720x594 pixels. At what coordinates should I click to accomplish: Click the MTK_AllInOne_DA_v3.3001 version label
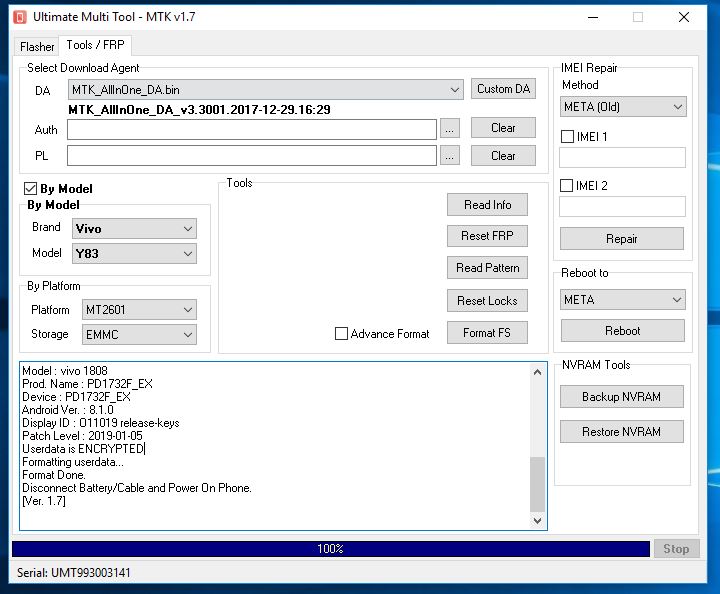199,110
